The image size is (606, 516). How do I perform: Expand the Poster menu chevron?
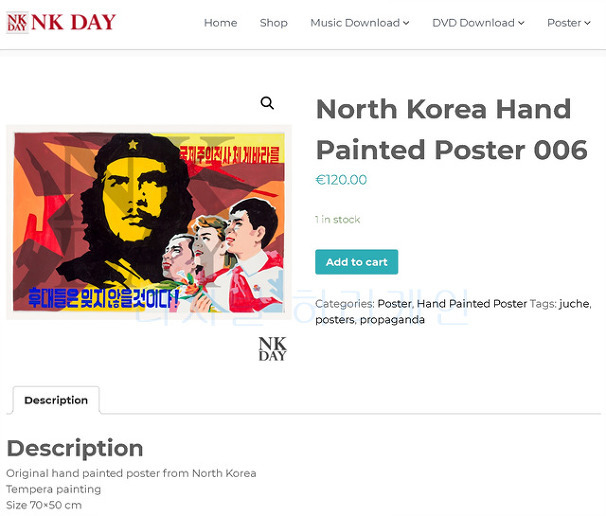[x=587, y=23]
